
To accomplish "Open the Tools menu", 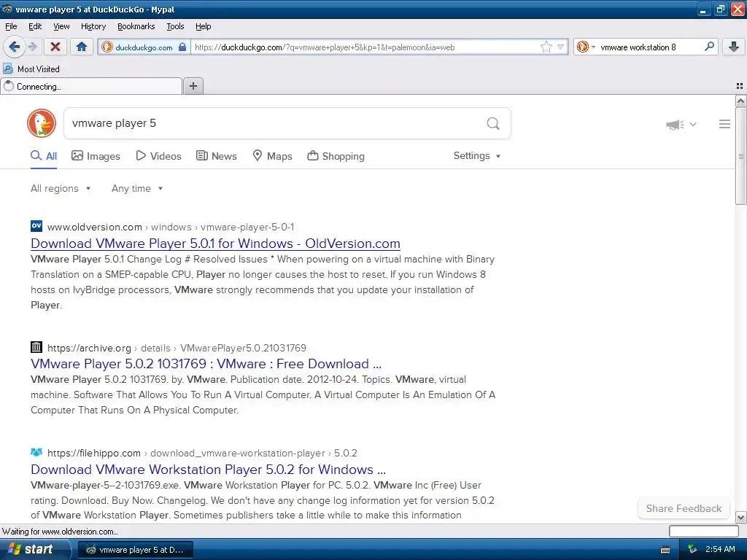I will tap(175, 26).
